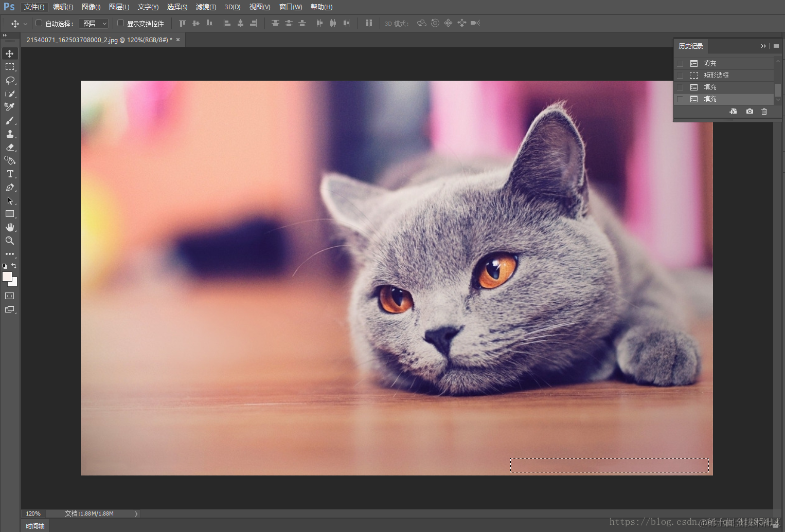
Task: Click the foreground color swatch
Action: tap(6, 276)
